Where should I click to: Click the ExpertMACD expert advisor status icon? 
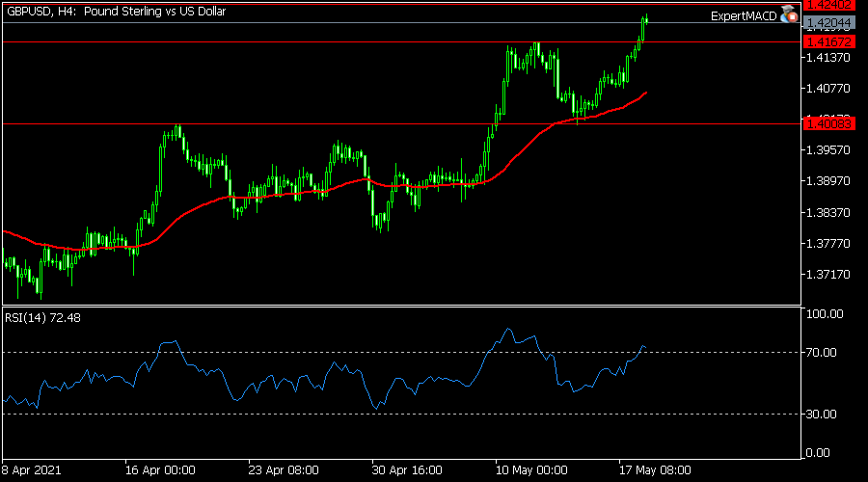789,14
